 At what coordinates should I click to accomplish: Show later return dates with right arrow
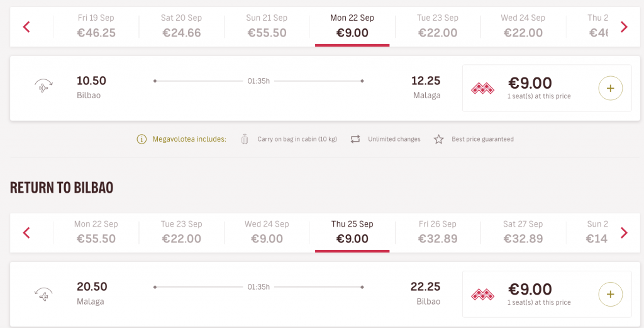coord(624,233)
